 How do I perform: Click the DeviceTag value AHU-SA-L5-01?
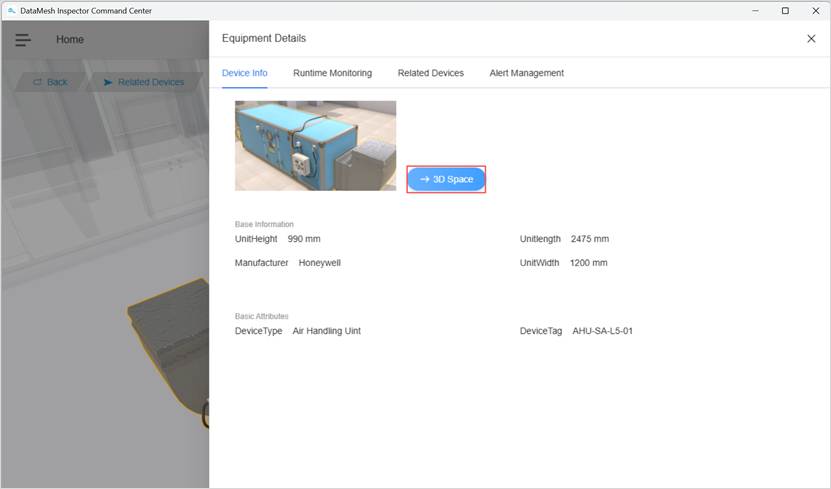click(x=602, y=330)
